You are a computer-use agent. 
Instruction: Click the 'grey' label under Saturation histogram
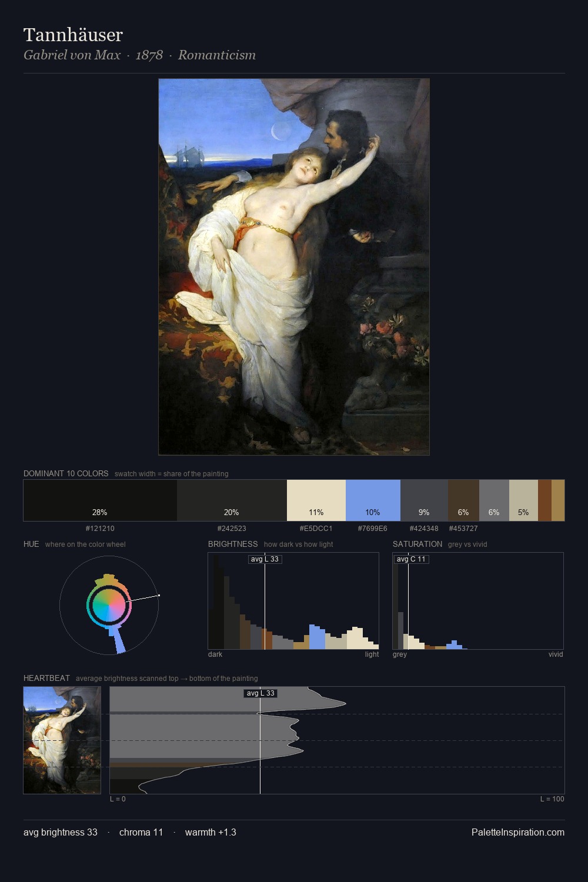tap(400, 654)
